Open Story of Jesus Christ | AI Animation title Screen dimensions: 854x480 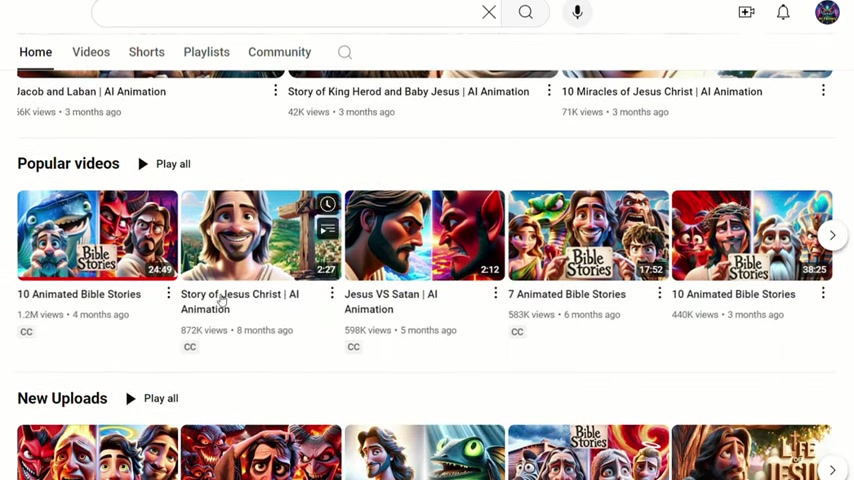tap(240, 301)
